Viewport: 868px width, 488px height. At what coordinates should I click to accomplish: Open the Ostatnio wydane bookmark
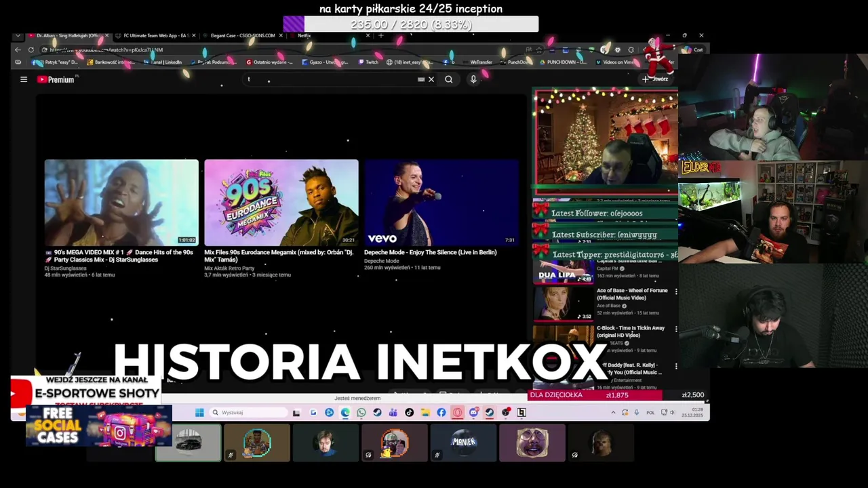269,62
